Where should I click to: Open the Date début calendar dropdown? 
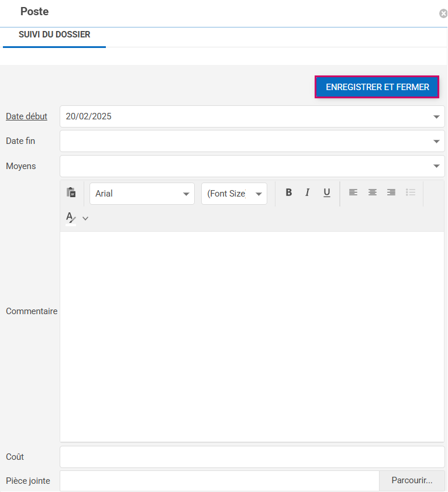click(436, 116)
